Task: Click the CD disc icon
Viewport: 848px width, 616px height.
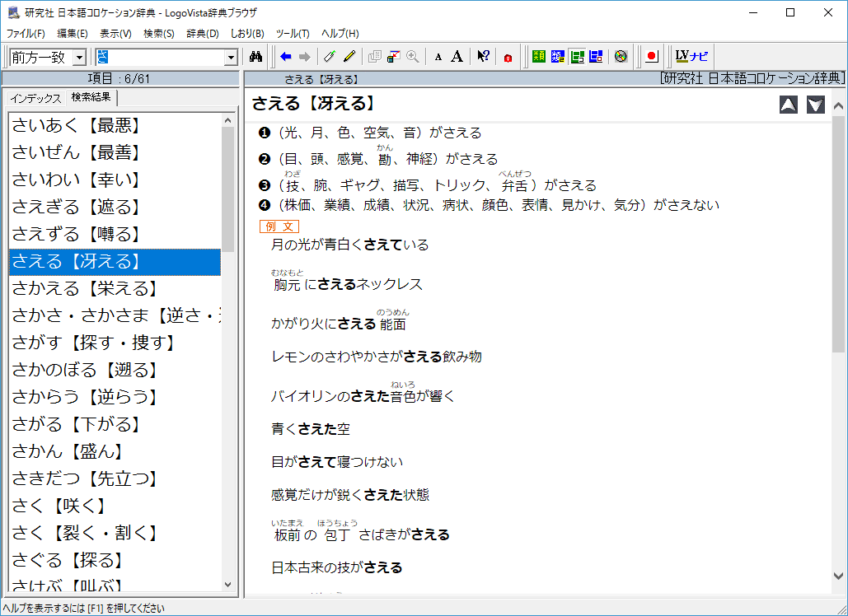Action: coord(621,56)
